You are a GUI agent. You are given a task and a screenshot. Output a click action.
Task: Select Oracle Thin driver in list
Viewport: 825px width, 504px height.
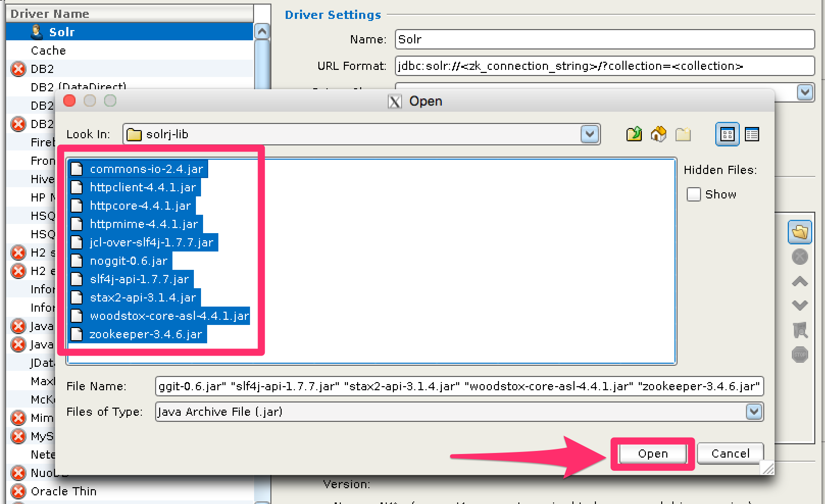(63, 491)
